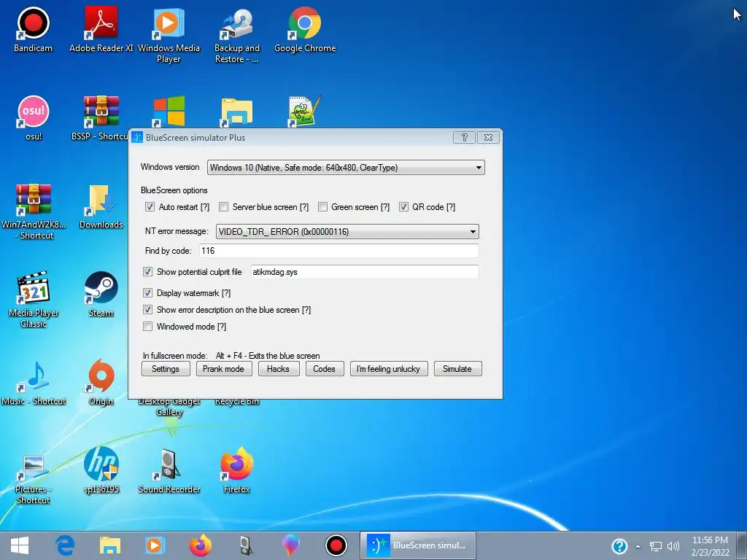Image resolution: width=747 pixels, height=560 pixels.
Task: Disable the Auto restart checkbox
Action: click(x=150, y=207)
